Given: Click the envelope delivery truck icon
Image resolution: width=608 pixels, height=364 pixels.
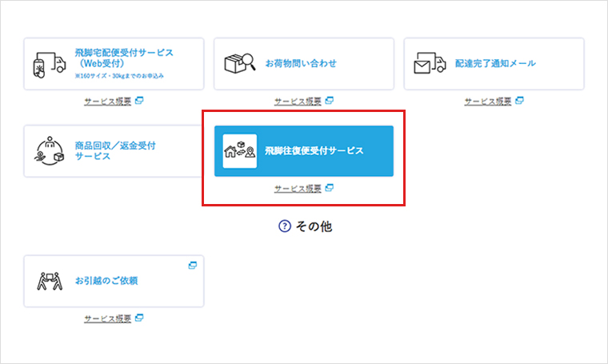Looking at the screenshot, I should pos(430,63).
